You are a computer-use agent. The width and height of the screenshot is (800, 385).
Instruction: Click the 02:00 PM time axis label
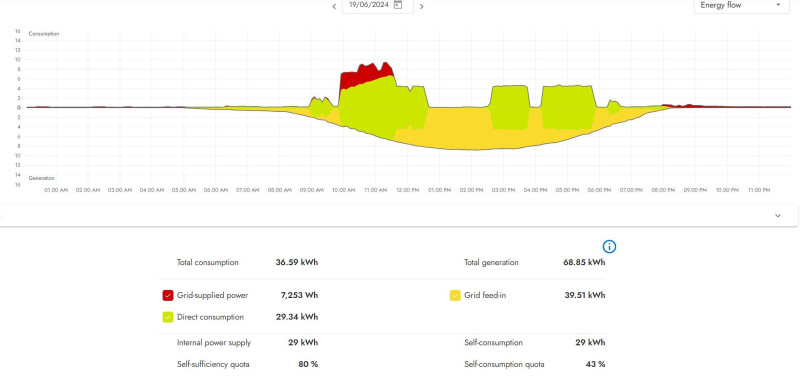coord(471,190)
